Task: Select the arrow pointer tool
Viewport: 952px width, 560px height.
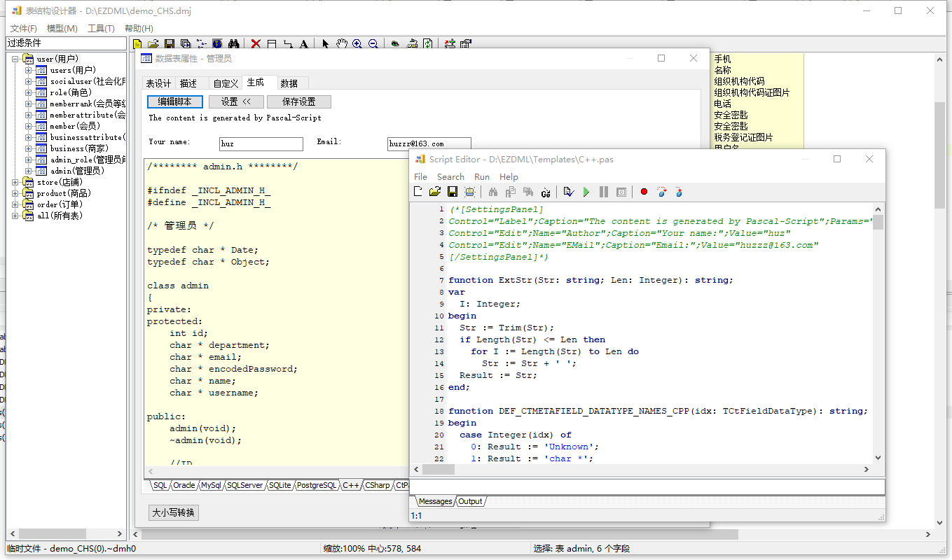Action: (325, 43)
